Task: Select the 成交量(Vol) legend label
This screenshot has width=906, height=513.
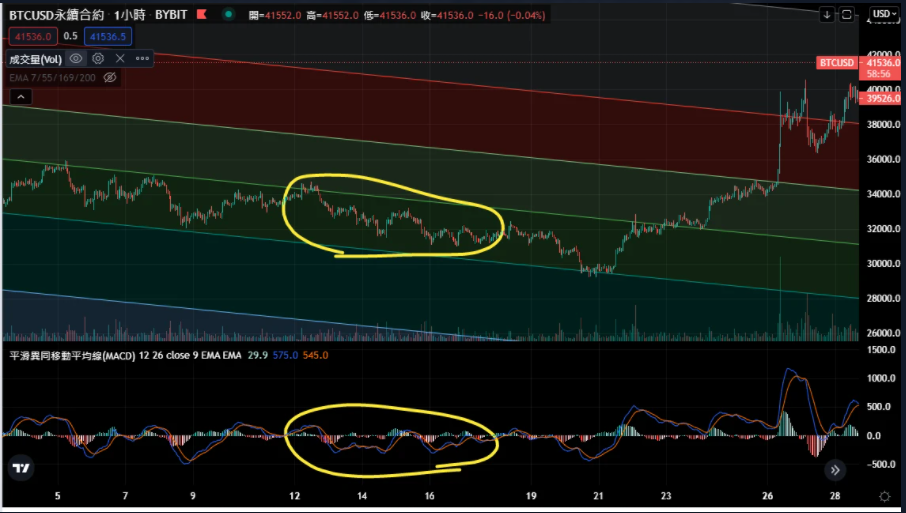Action: coord(36,59)
